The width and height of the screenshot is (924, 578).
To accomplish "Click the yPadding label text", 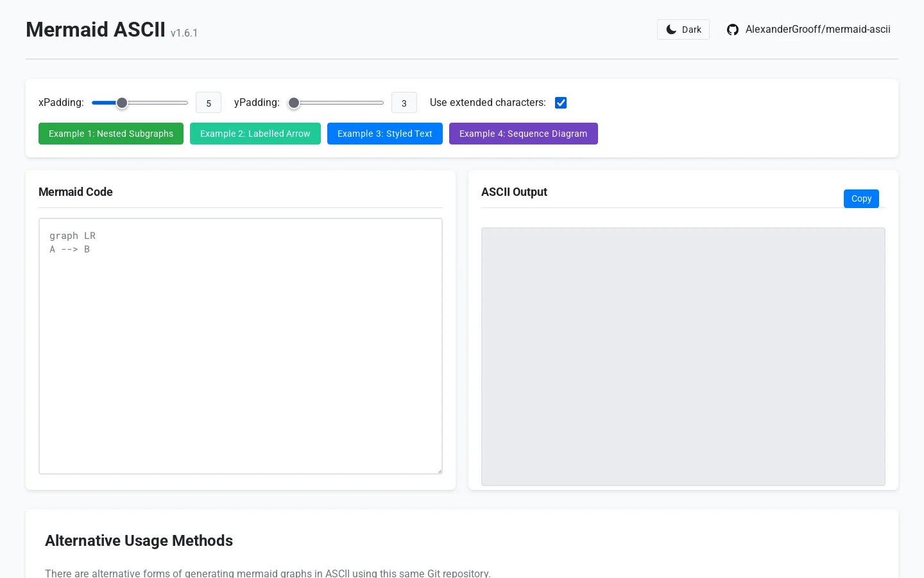I will pos(257,103).
